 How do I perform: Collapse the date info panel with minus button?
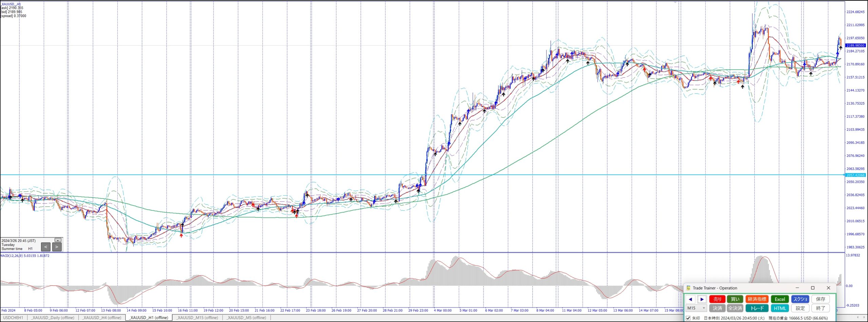tap(58, 240)
